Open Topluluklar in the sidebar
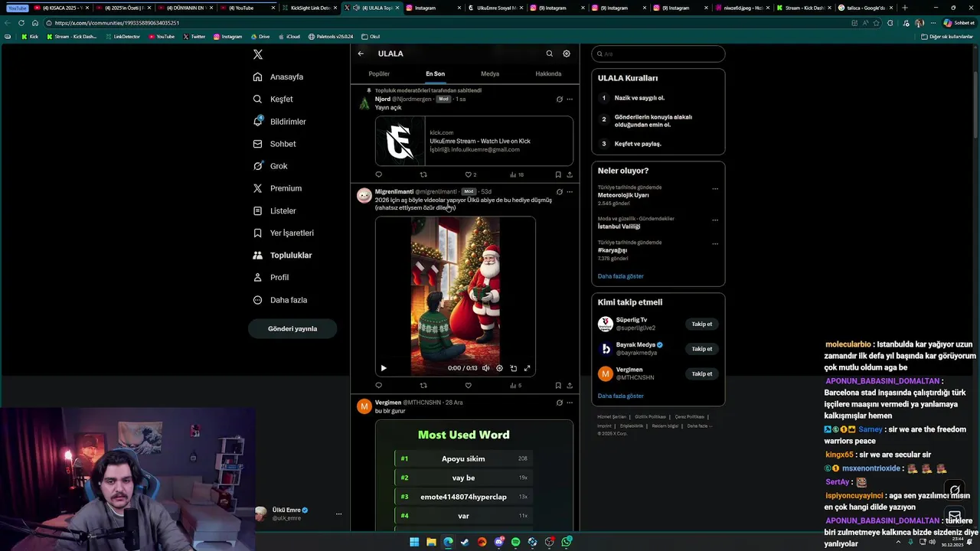Image resolution: width=980 pixels, height=551 pixels. click(283, 255)
